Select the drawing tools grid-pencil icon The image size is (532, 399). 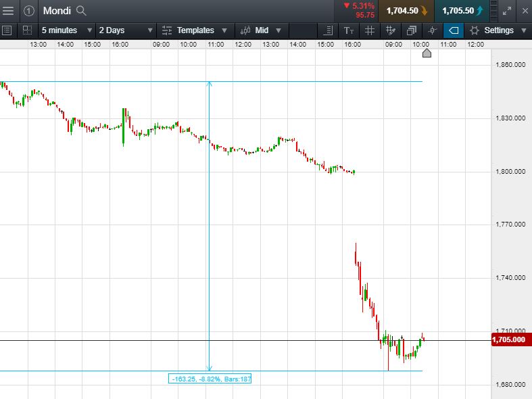391,30
